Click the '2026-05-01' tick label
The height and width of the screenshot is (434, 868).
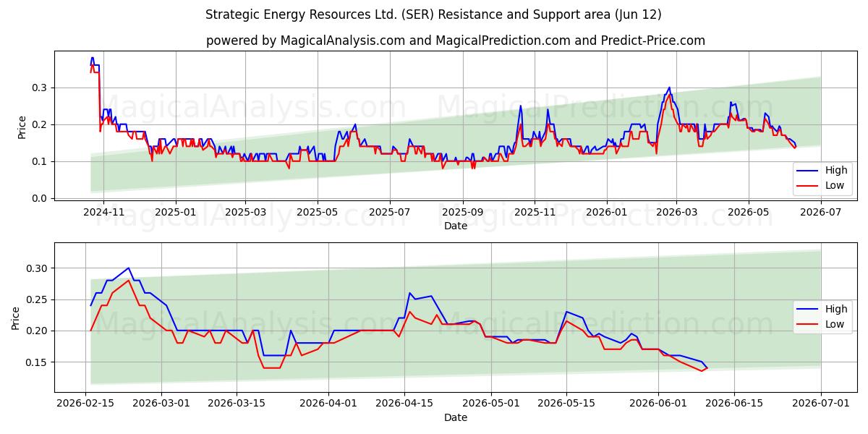(491, 404)
